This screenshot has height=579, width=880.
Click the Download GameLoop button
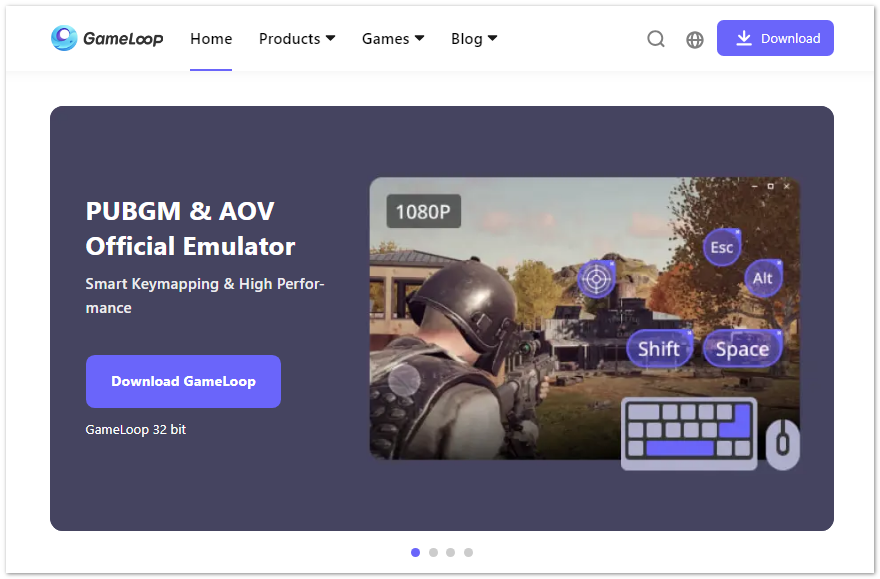[184, 382]
